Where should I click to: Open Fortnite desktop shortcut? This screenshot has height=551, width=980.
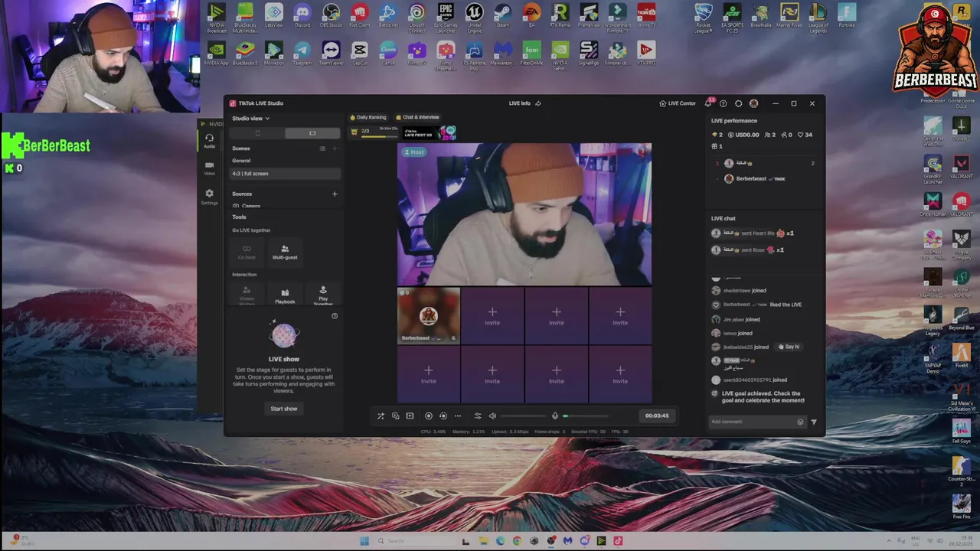(x=847, y=15)
